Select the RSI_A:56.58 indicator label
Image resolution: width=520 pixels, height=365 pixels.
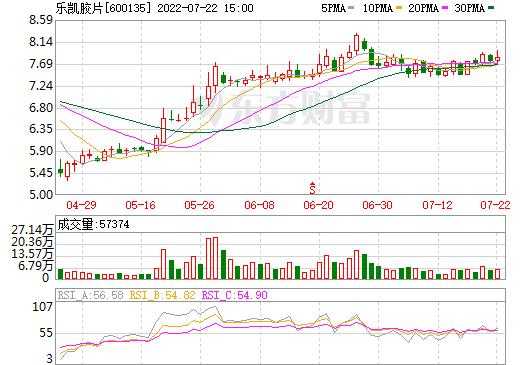pyautogui.click(x=91, y=295)
